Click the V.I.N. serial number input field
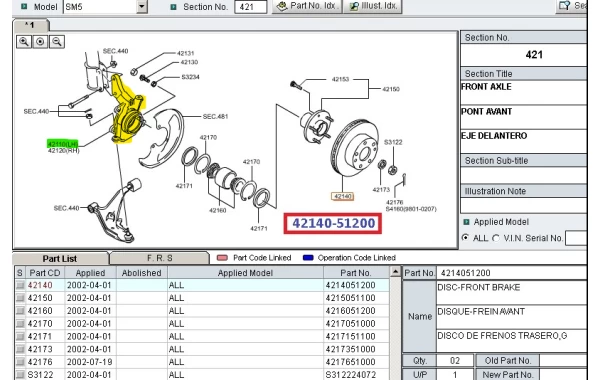 pos(576,238)
